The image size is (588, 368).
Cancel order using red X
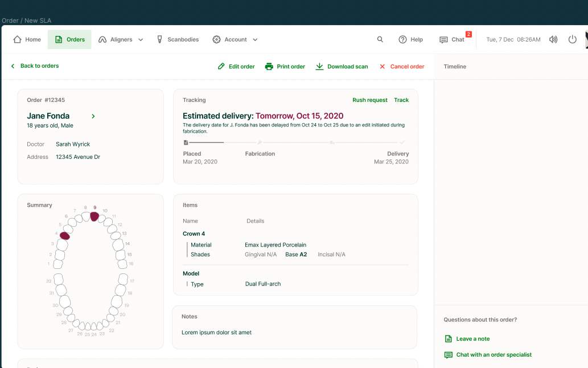pos(383,67)
